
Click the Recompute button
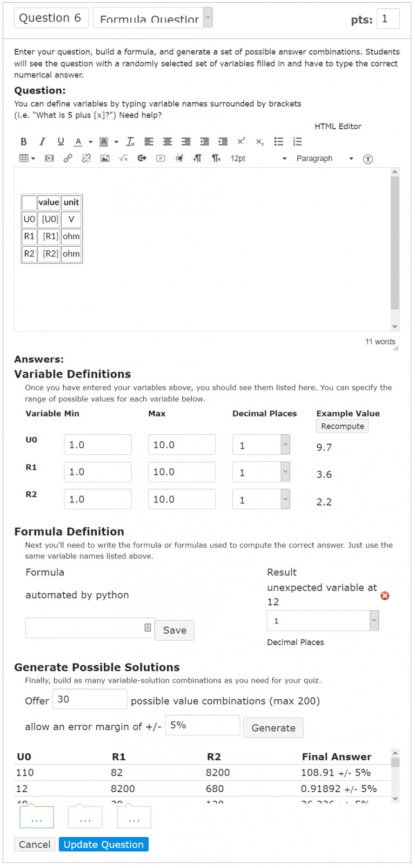pyautogui.click(x=343, y=426)
